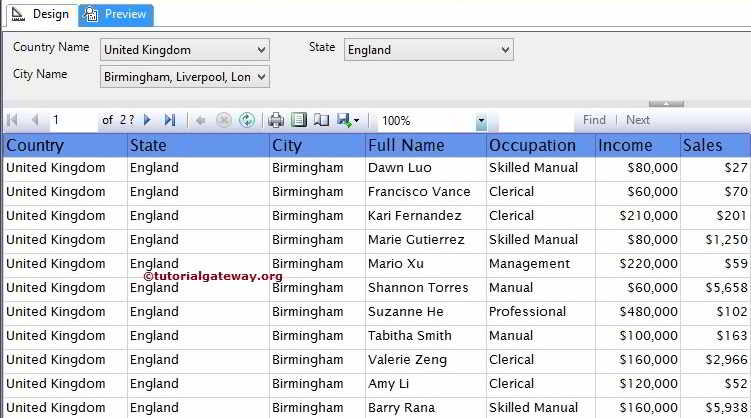
Task: Click the Professional occupation cell
Action: [541, 312]
